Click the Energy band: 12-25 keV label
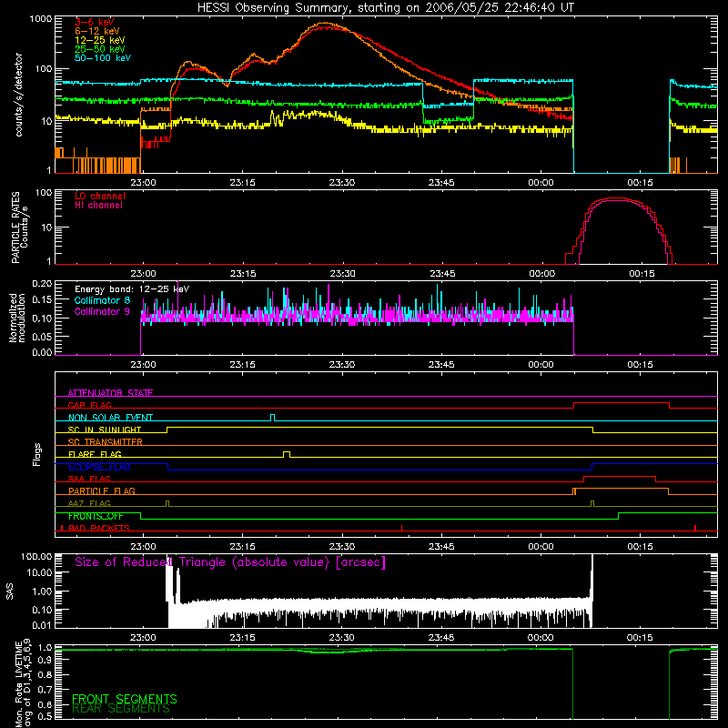Screen dimensions: 728x728 (132, 289)
